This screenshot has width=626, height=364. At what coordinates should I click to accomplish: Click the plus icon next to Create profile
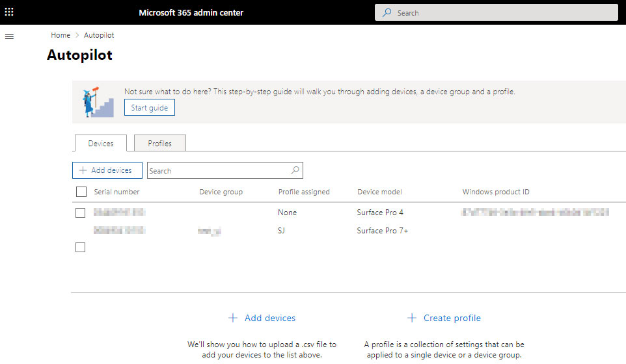pyautogui.click(x=412, y=318)
